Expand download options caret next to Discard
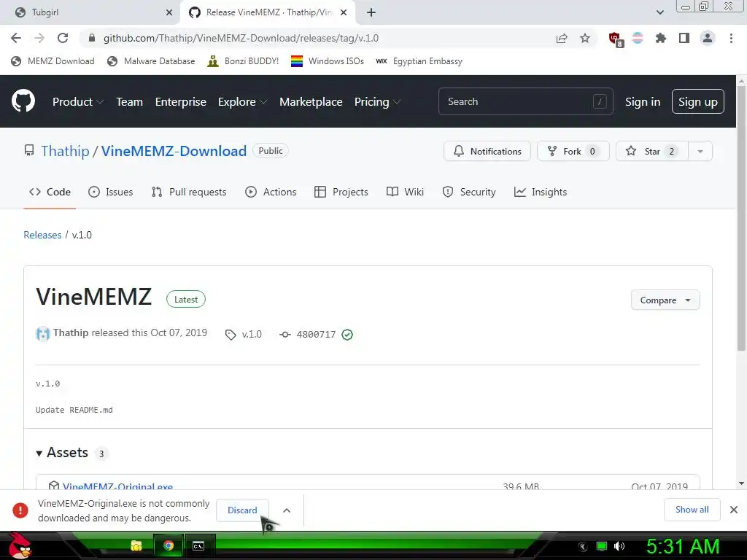The height and width of the screenshot is (560, 747). [x=286, y=510]
